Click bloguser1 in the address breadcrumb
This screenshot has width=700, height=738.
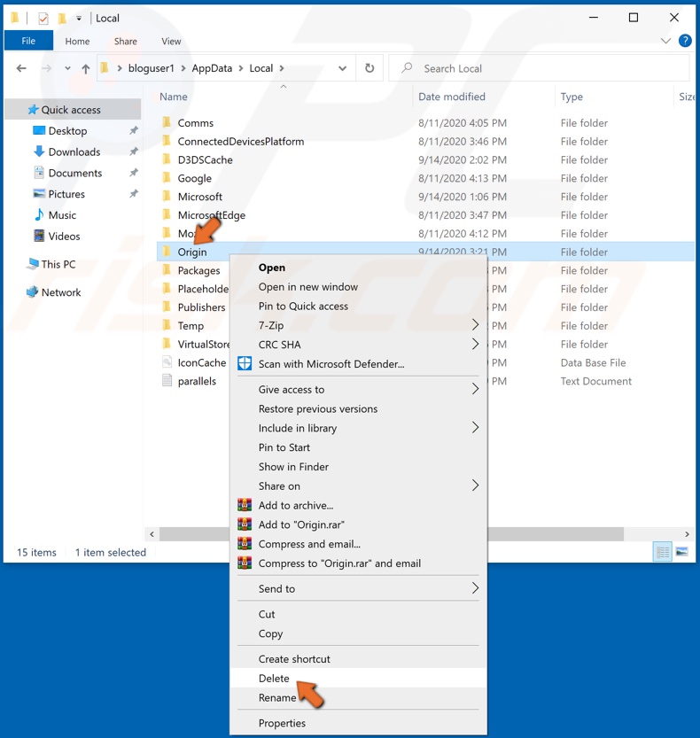tap(152, 68)
